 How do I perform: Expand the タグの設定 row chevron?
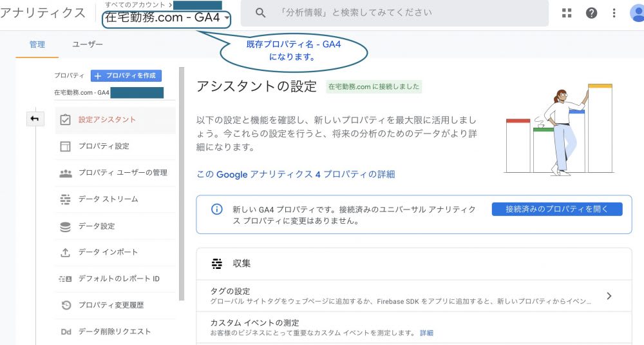pyautogui.click(x=609, y=295)
